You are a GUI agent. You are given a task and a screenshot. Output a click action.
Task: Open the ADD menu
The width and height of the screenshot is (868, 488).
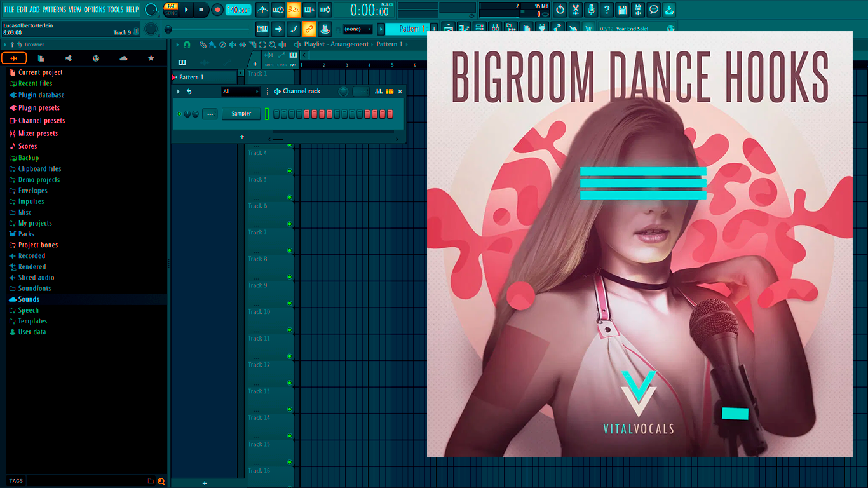click(35, 10)
